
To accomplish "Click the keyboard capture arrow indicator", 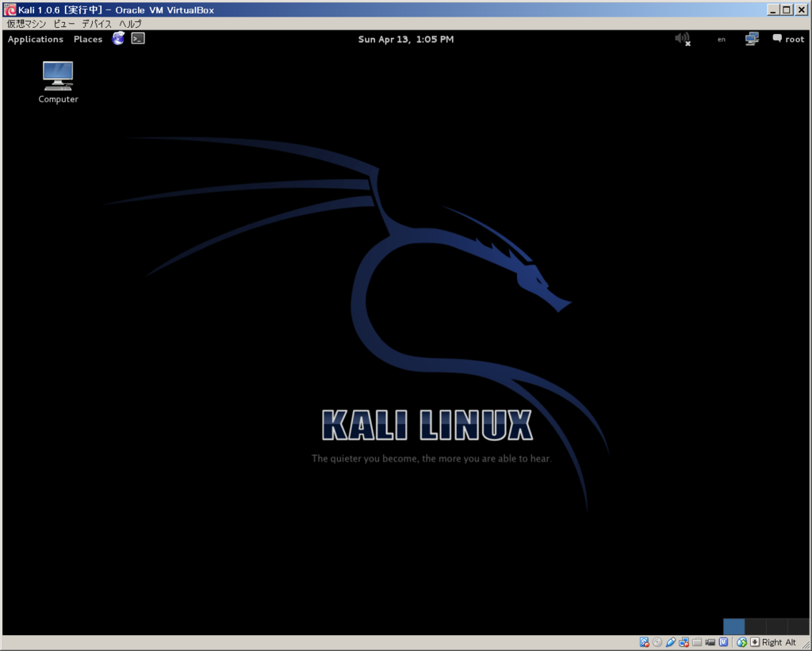I will click(755, 642).
